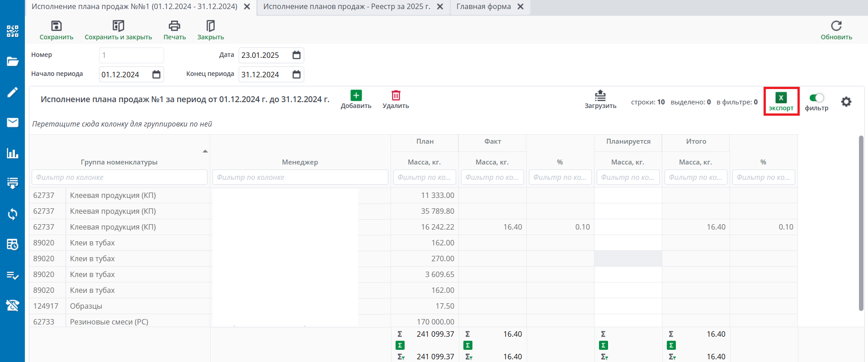Image resolution: width=868 pixels, height=362 pixels.
Task: Open calendar for Конец периода
Action: click(x=297, y=75)
